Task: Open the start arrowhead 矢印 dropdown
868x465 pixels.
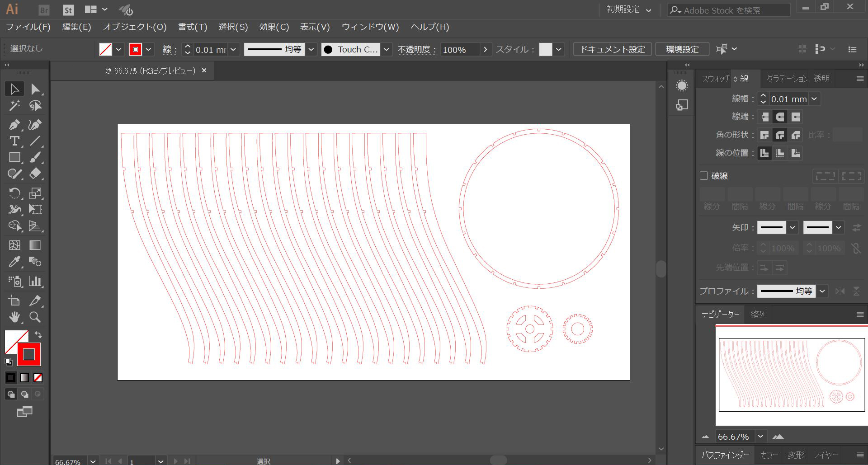Action: (793, 227)
